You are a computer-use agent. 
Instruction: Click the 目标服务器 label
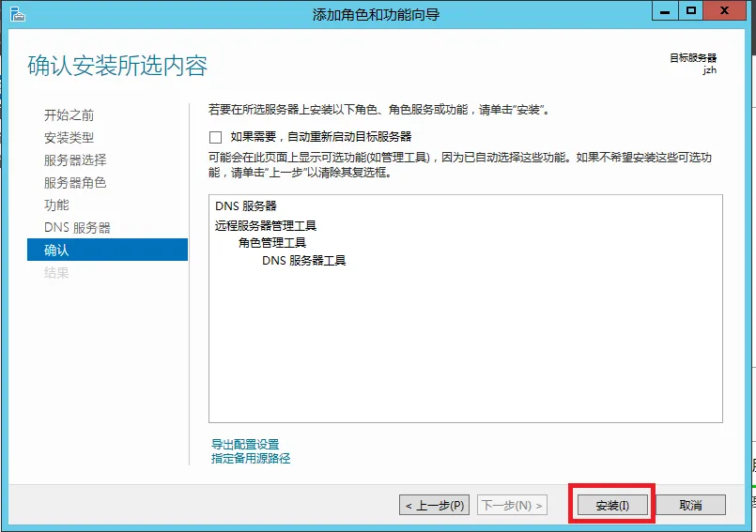pyautogui.click(x=693, y=58)
